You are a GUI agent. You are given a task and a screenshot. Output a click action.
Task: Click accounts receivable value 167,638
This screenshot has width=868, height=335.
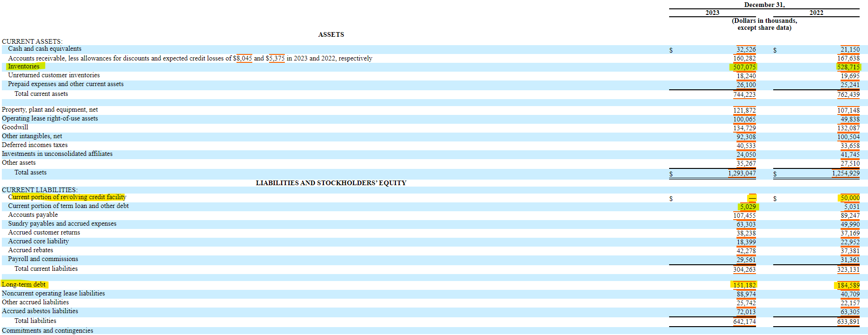[x=848, y=58]
